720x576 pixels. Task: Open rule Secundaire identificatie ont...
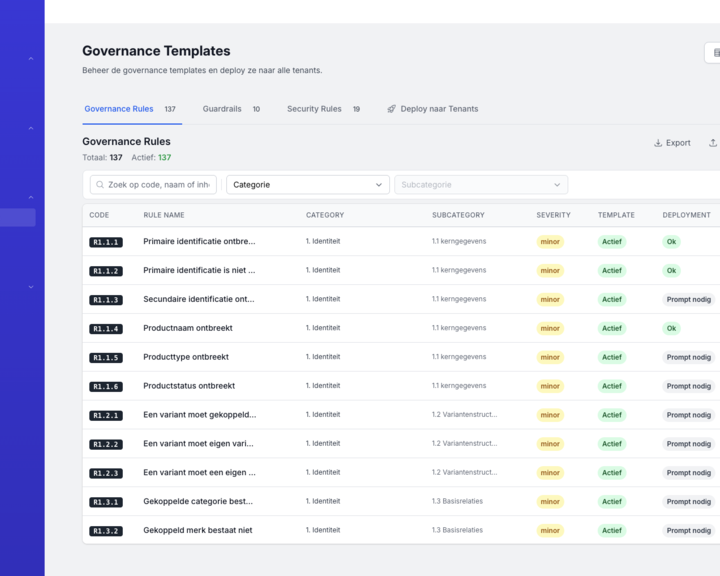tap(199, 299)
